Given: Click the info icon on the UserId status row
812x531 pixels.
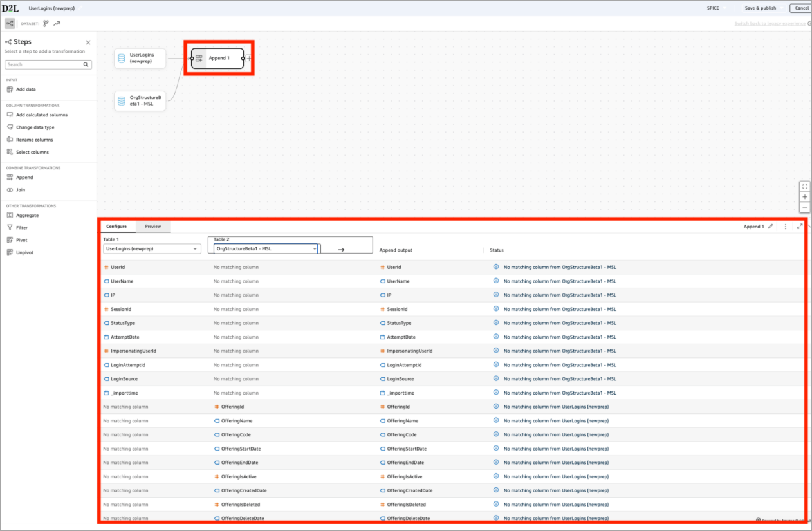Looking at the screenshot, I should tap(495, 266).
